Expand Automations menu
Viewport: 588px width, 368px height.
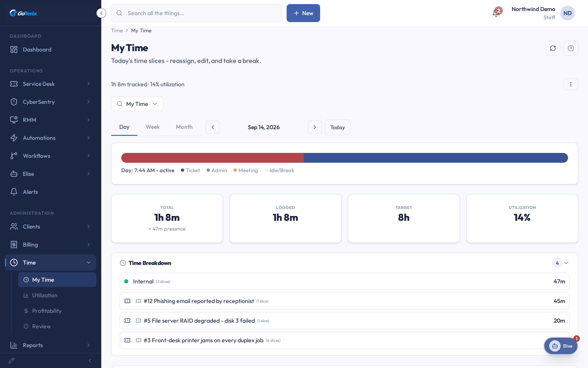pyautogui.click(x=51, y=138)
